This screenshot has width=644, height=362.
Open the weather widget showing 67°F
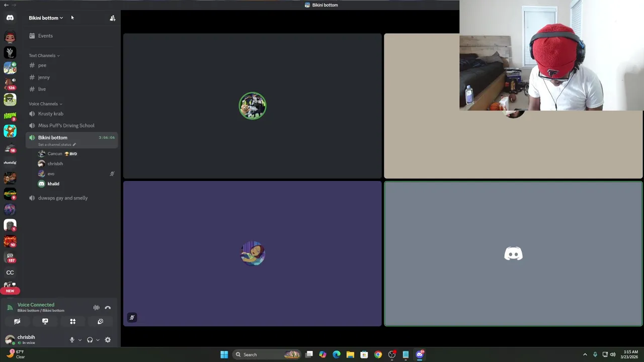tap(15, 354)
